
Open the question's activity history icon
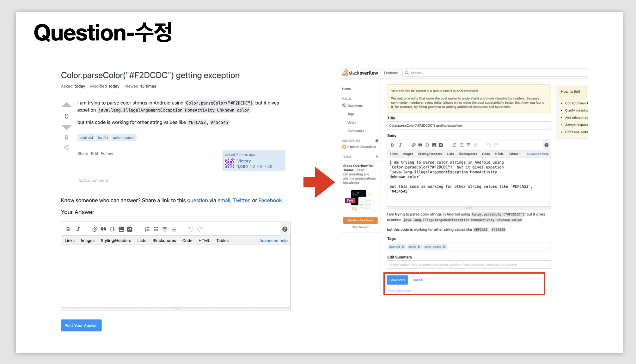[x=66, y=147]
